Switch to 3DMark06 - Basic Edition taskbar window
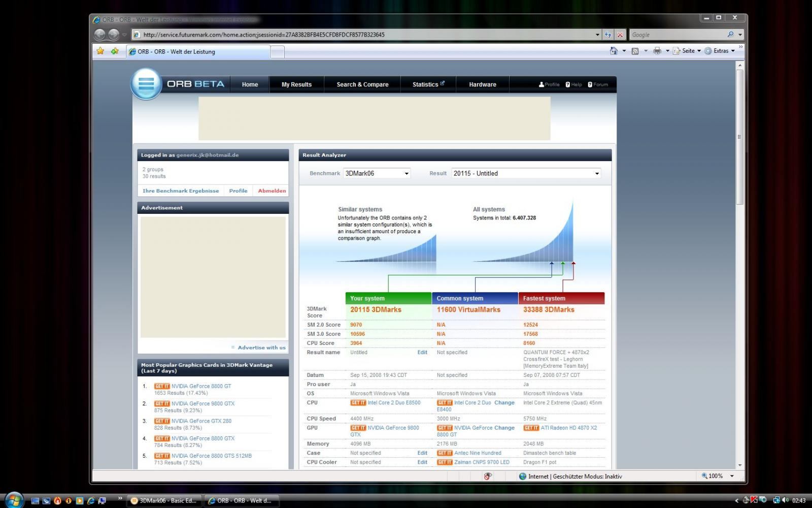 pos(164,500)
